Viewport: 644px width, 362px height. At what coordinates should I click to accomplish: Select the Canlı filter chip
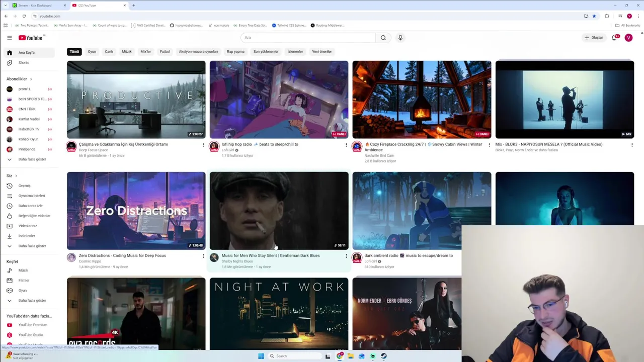coord(109,51)
